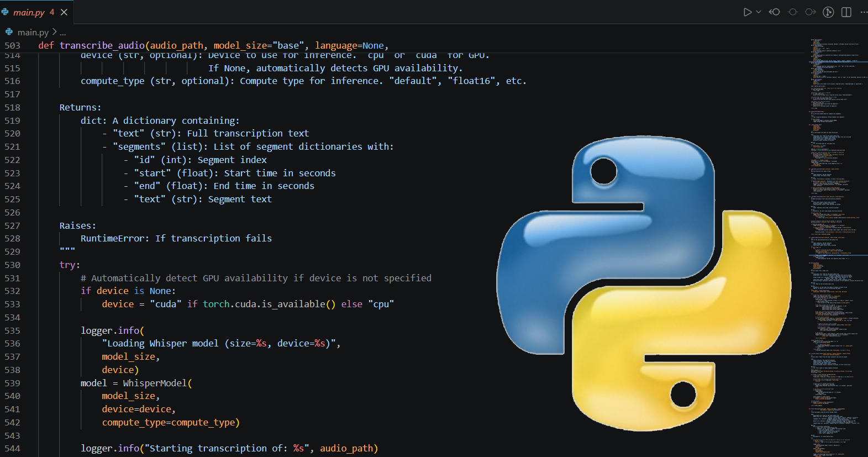Run the Python file with play button
This screenshot has width=868, height=457.
pos(748,12)
